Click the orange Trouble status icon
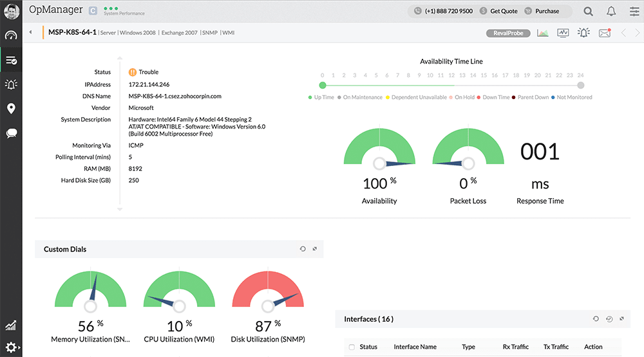Screen dimensions: 644x357 click(132, 72)
